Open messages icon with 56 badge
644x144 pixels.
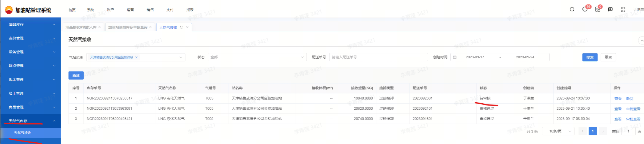585,10
